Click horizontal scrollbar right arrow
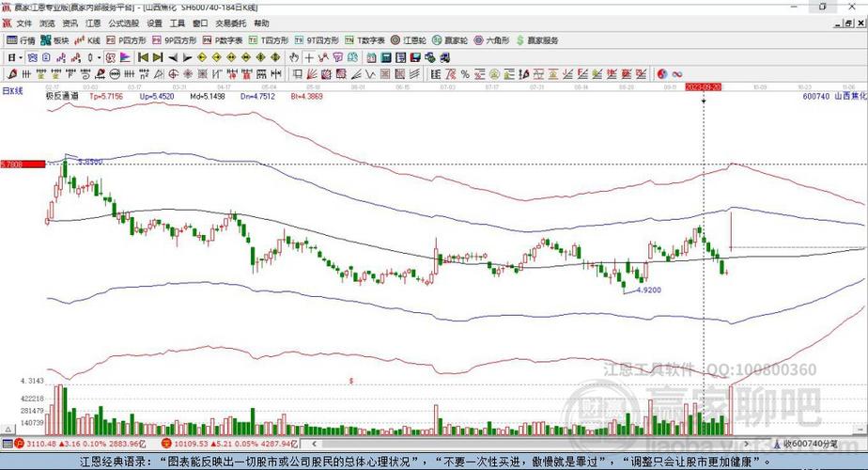Screen dimensions: 868x470 747,444
